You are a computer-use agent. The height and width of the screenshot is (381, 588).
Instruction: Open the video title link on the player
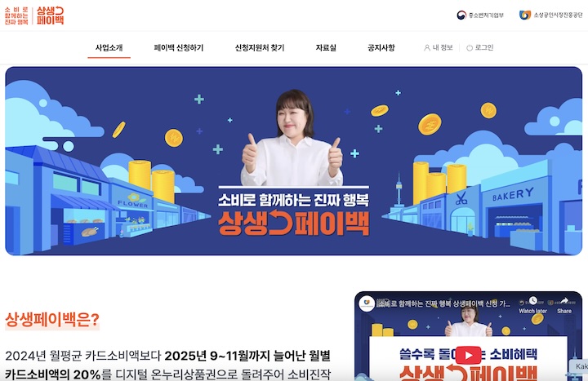pyautogui.click(x=443, y=303)
